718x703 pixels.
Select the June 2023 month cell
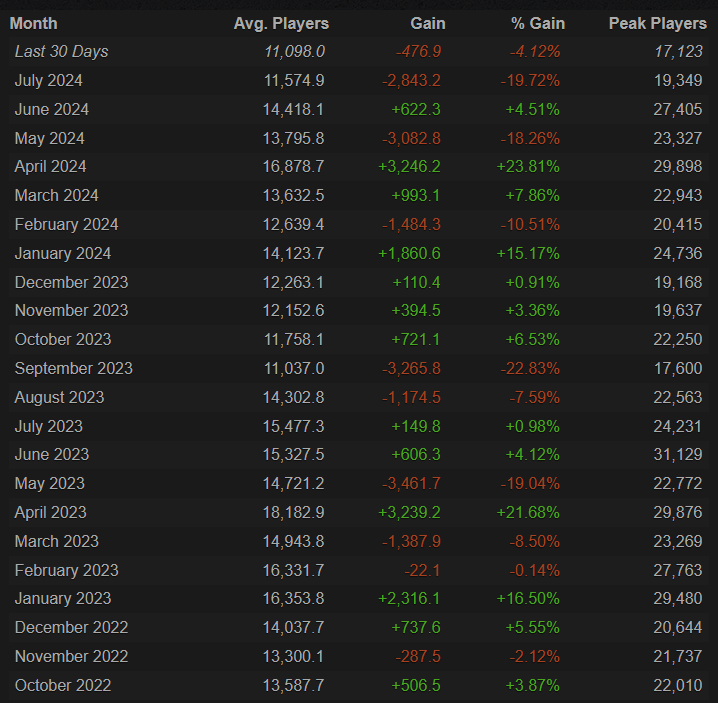point(52,454)
